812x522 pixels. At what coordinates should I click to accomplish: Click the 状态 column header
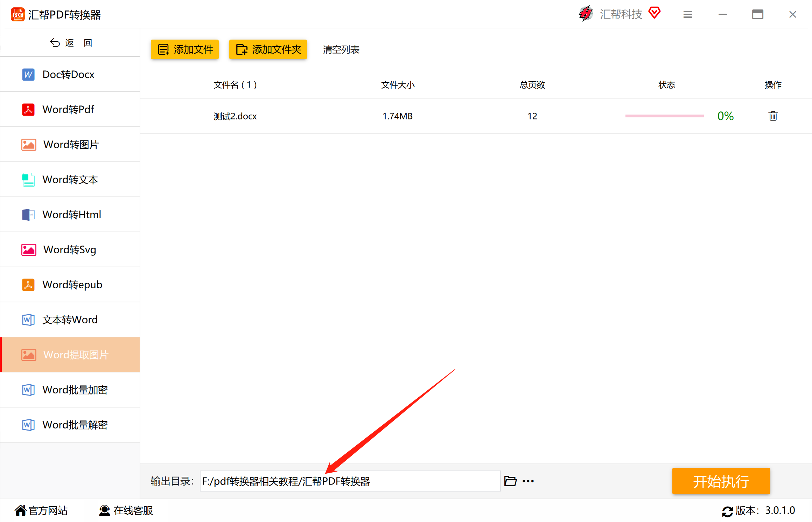[x=667, y=85]
